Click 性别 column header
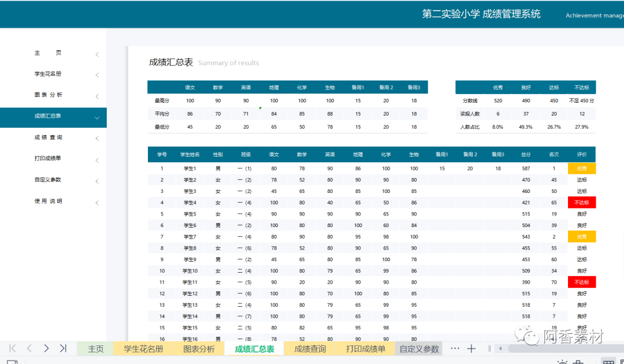This screenshot has height=364, width=624. [218, 154]
